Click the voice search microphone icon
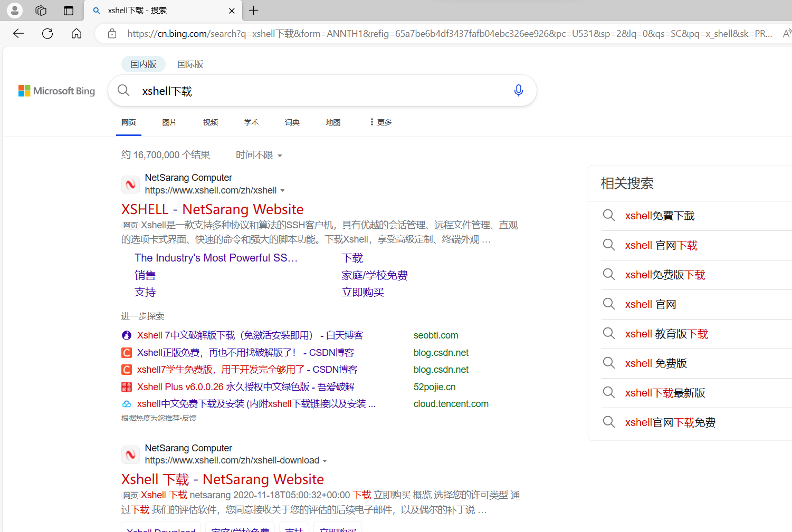 pyautogui.click(x=519, y=90)
